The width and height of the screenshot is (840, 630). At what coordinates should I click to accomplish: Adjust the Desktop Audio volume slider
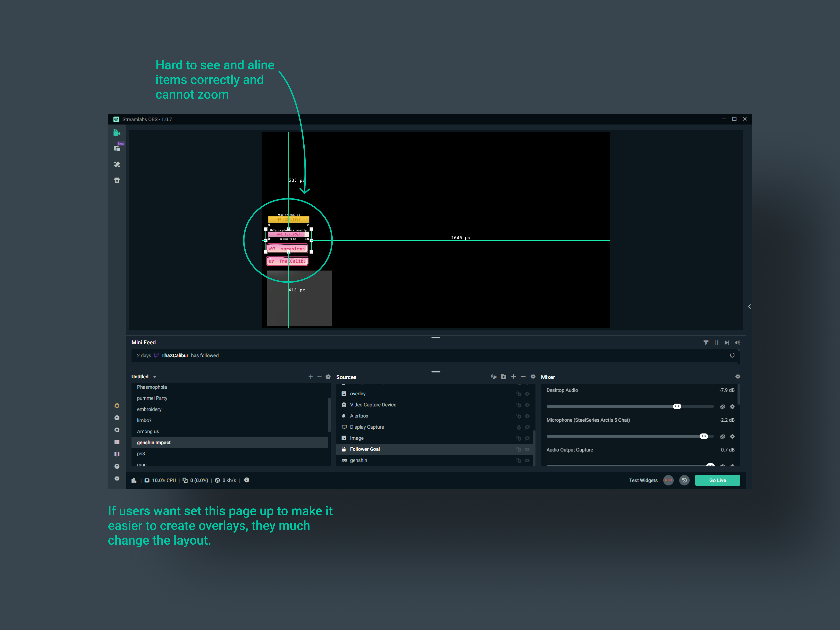[677, 407]
